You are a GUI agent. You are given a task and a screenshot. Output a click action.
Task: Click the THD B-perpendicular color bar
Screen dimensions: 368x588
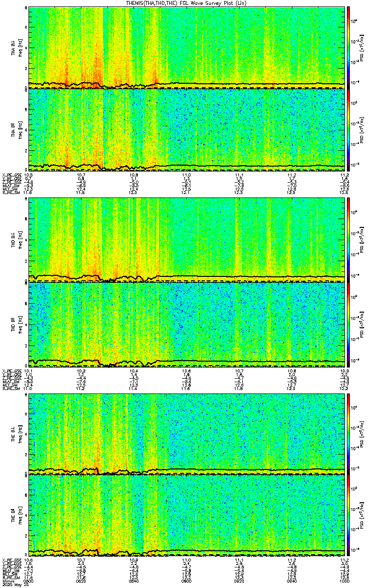[348, 240]
